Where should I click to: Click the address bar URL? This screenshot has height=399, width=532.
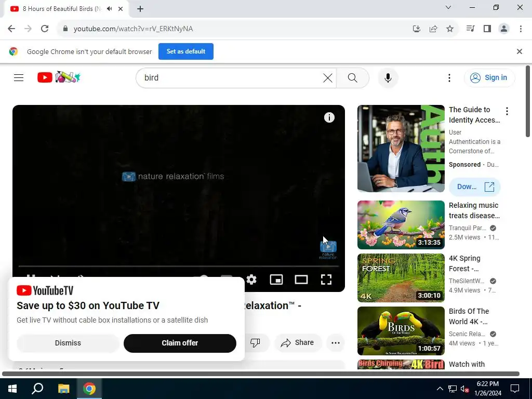point(134,29)
